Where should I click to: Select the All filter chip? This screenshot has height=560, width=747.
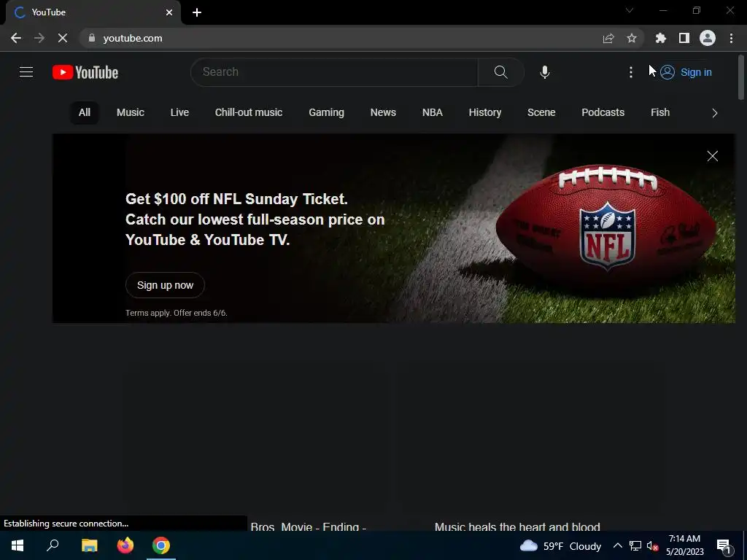(x=85, y=112)
